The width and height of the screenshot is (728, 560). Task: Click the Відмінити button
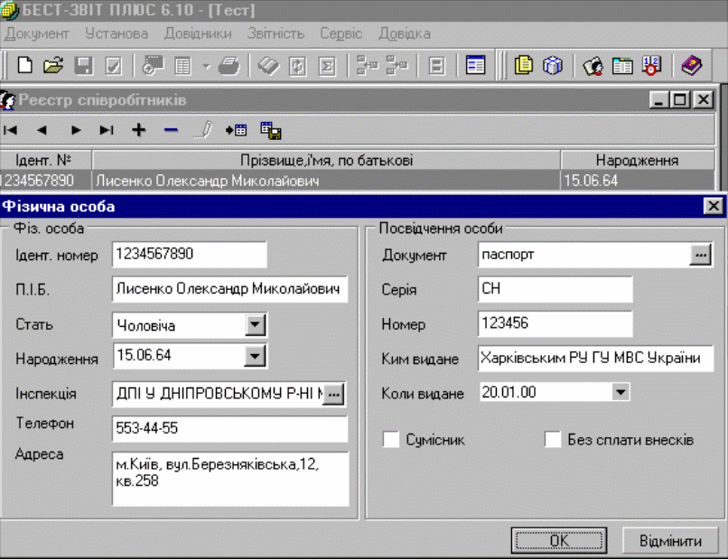click(670, 541)
